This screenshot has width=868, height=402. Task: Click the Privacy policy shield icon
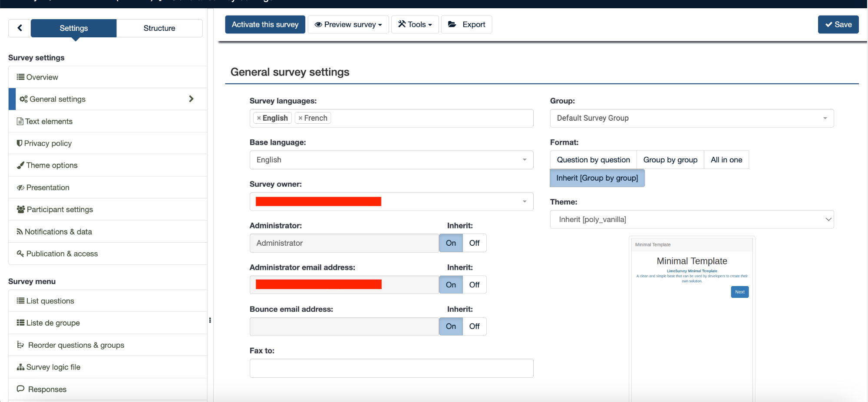[x=20, y=143]
